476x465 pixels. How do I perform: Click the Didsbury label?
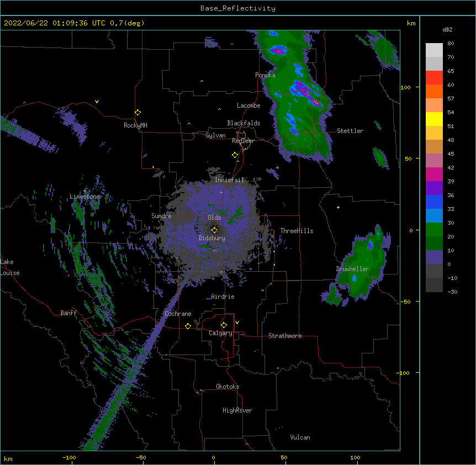[211, 238]
